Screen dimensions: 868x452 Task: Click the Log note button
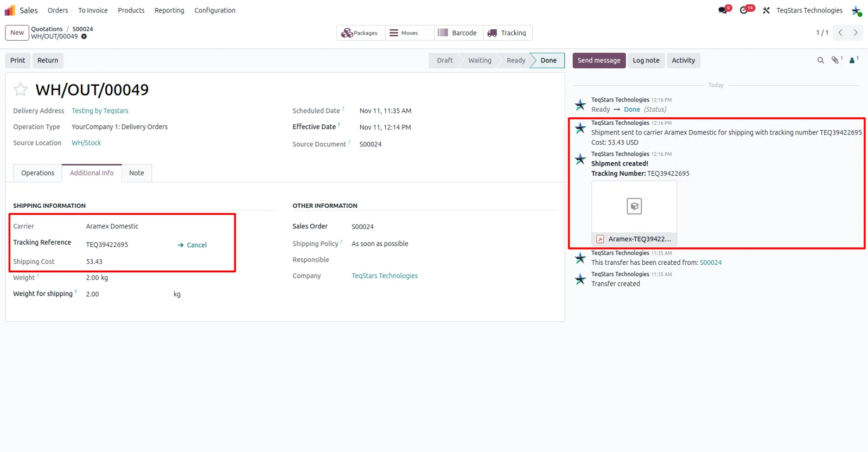click(646, 60)
